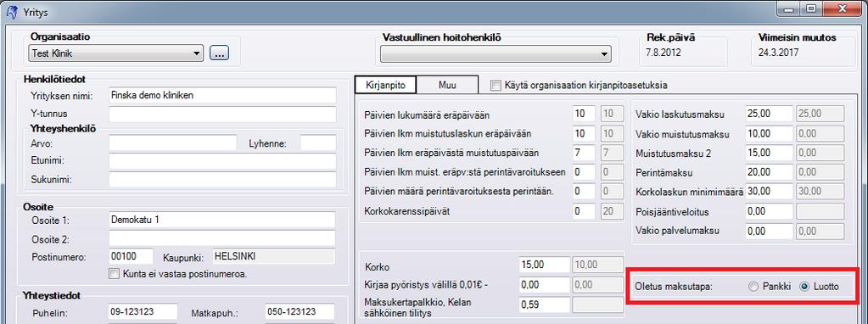The height and width of the screenshot is (324, 868).
Task: Click the Muistutusmaksu 2 field 15,00
Action: point(769,153)
